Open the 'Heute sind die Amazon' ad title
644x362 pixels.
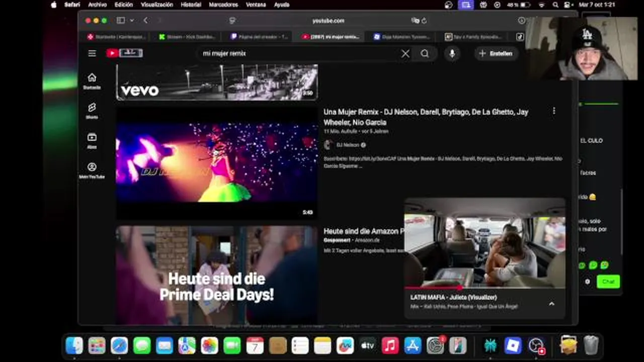click(x=364, y=231)
